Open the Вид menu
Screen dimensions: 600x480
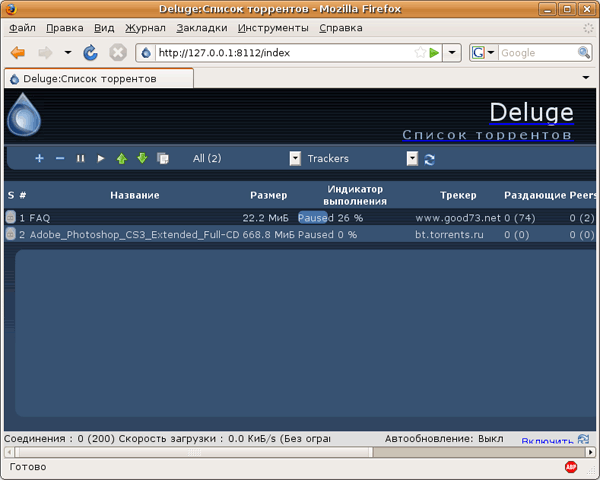coord(104,28)
